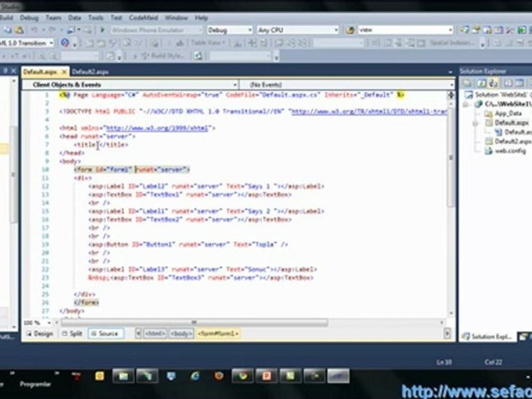Open the CodeMaid menu

pos(144,18)
